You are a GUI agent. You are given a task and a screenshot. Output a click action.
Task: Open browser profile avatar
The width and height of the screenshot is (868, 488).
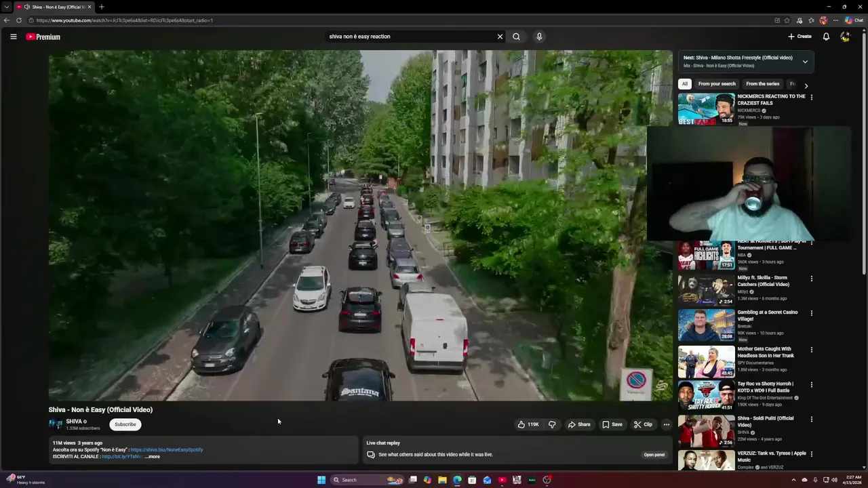click(x=824, y=20)
